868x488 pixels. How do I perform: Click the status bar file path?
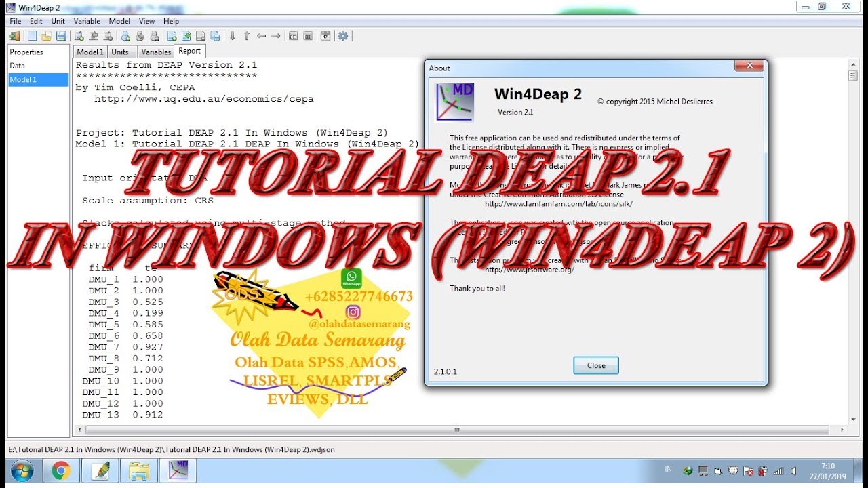(172, 449)
